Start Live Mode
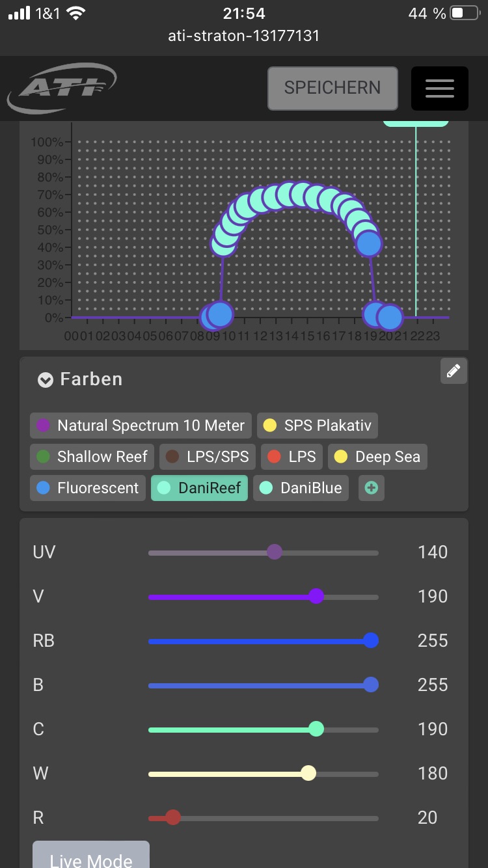The width and height of the screenshot is (488, 868). coord(91,858)
